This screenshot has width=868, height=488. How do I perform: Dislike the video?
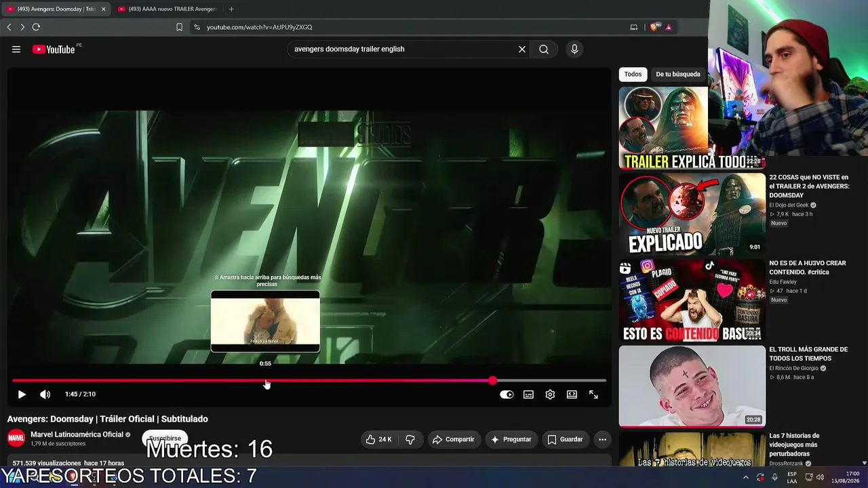[x=410, y=439]
